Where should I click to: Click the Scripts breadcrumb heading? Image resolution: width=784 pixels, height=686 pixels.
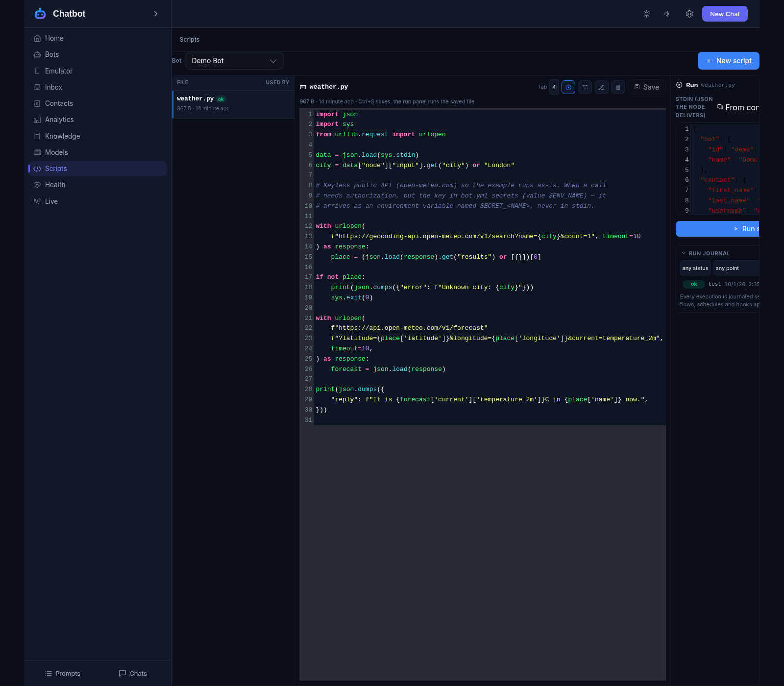click(x=190, y=40)
